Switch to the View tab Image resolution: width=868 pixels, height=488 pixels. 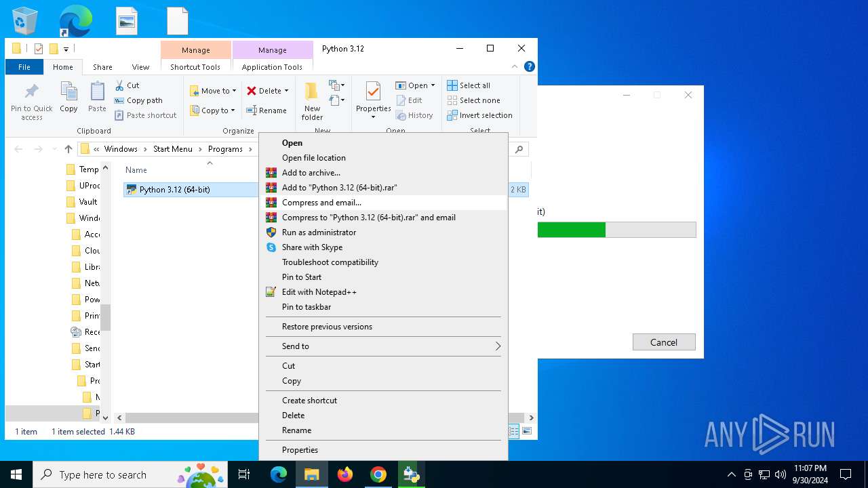140,67
